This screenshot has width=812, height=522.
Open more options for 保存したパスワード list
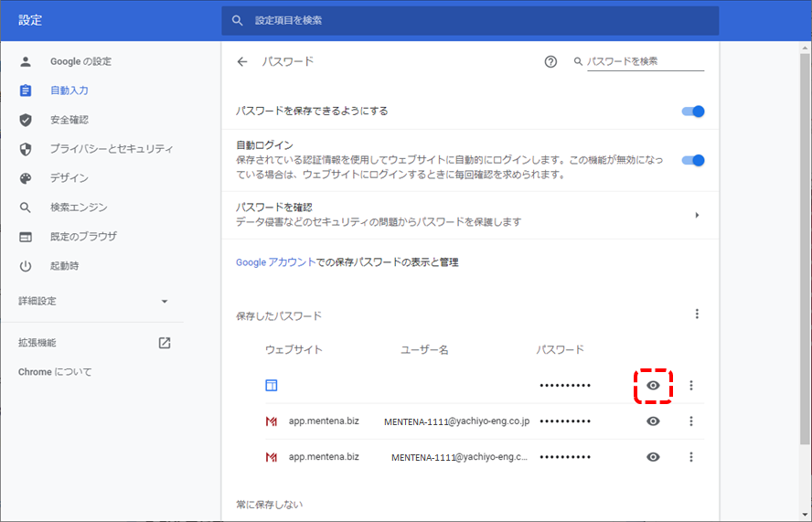[x=697, y=314]
